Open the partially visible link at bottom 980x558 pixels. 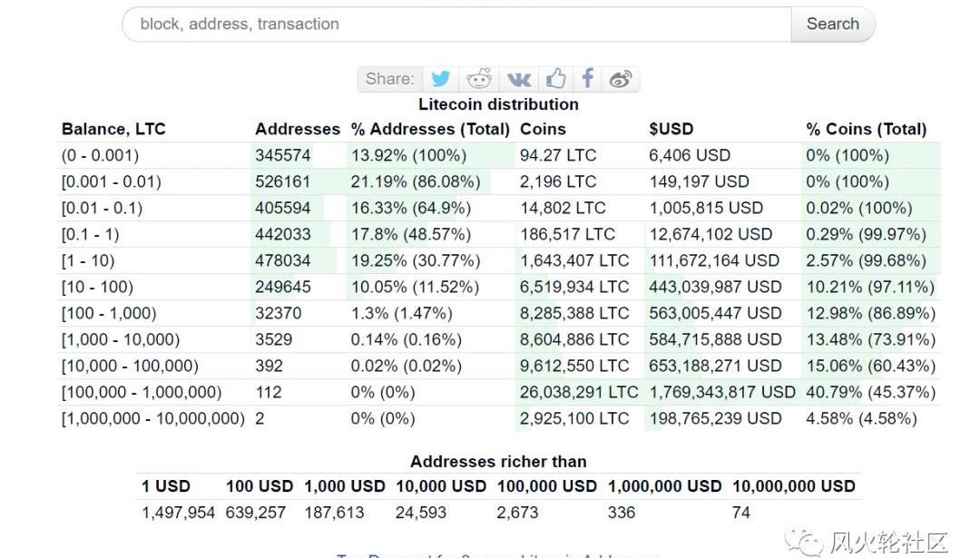point(497,554)
